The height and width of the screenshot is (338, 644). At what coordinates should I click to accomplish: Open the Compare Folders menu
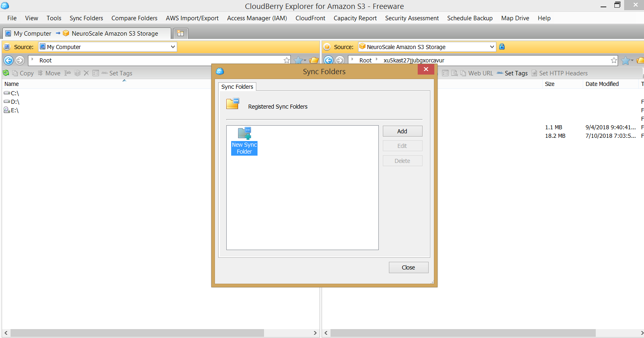(x=134, y=18)
